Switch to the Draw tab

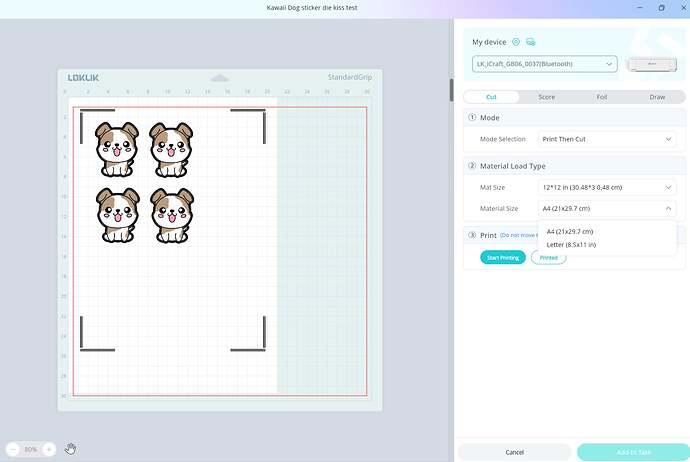657,97
